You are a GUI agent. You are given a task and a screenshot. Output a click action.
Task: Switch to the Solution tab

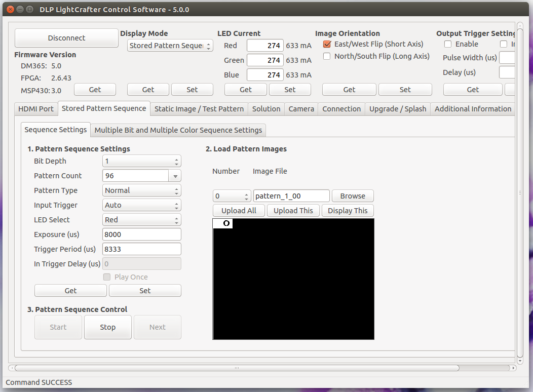(x=266, y=109)
